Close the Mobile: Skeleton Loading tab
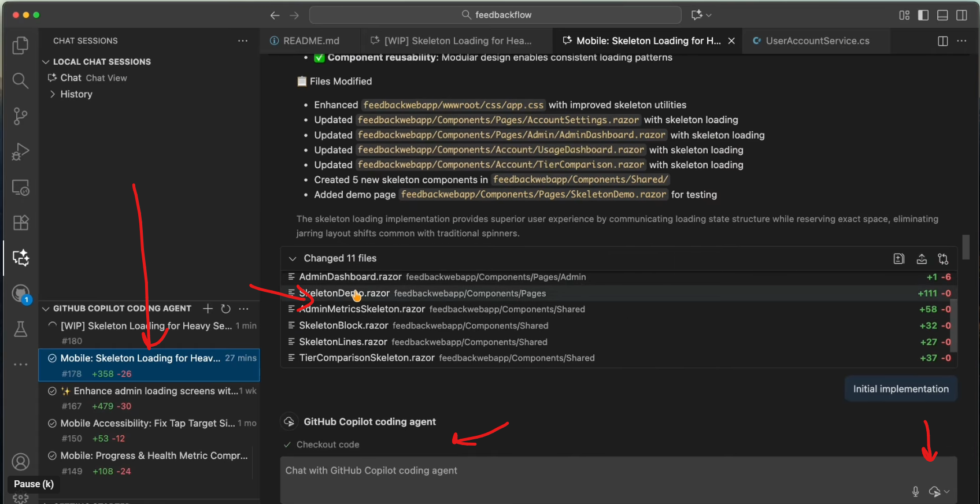Screen dimensions: 980x504 coord(731,41)
